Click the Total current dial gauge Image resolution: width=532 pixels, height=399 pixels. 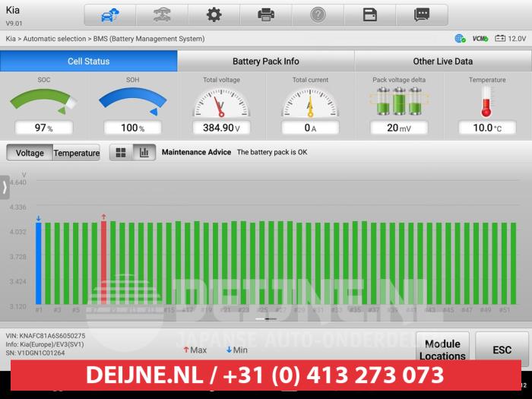pyautogui.click(x=310, y=103)
